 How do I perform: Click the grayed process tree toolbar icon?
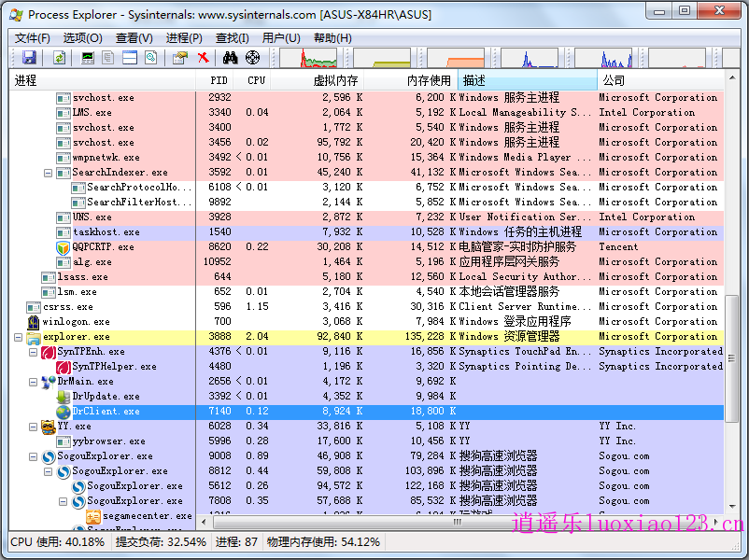coord(108,58)
